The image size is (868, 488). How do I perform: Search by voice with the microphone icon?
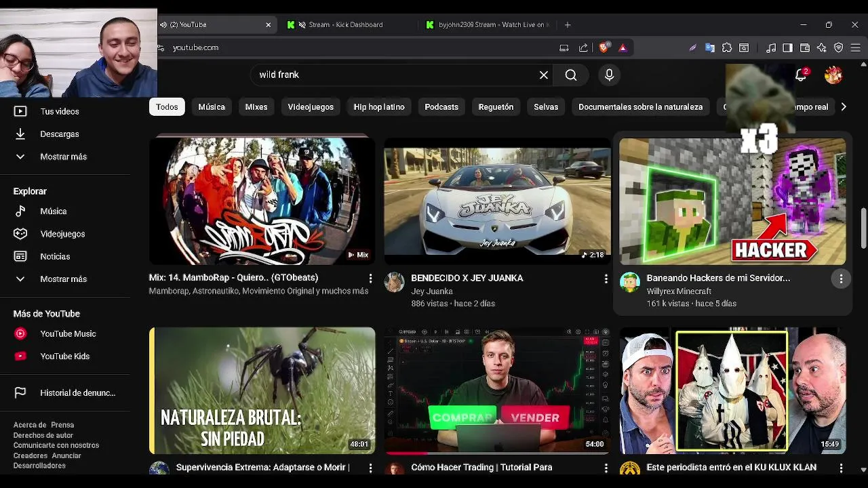(609, 75)
